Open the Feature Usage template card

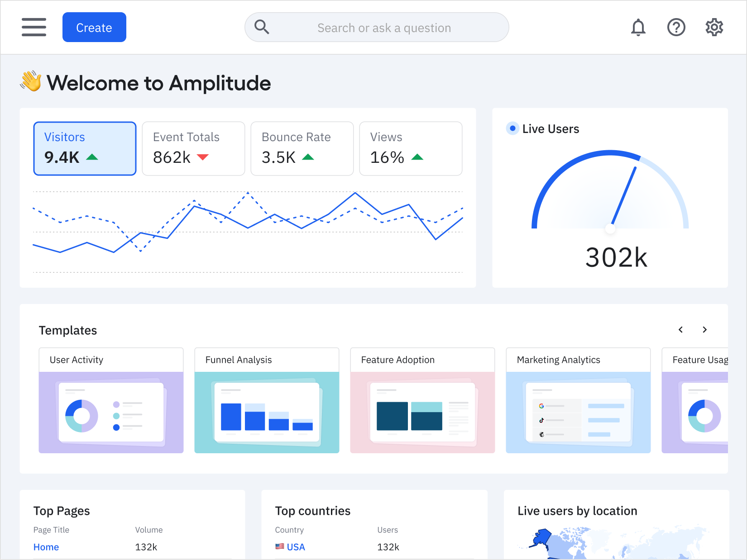coord(695,400)
